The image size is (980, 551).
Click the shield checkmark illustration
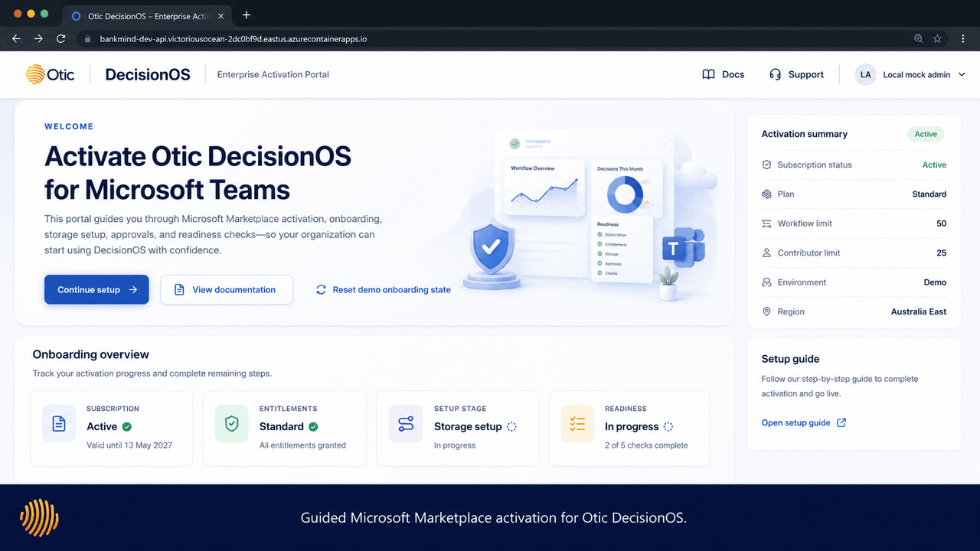pos(491,247)
